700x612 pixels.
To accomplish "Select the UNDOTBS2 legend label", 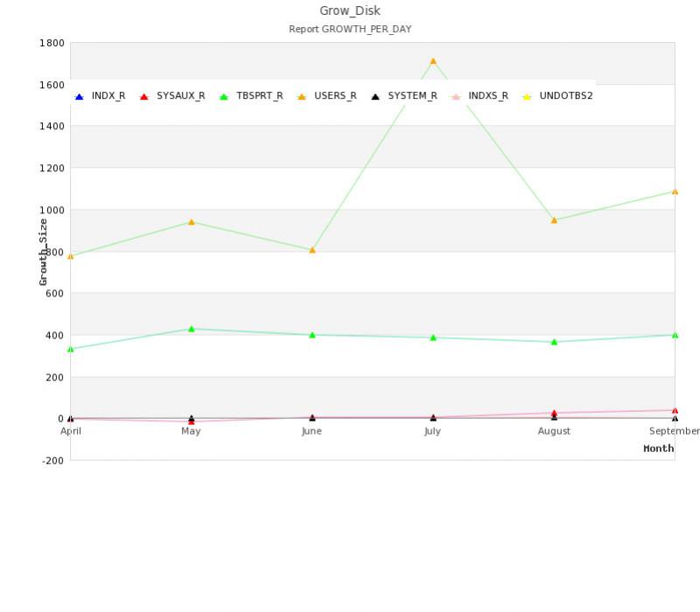I will coord(566,96).
